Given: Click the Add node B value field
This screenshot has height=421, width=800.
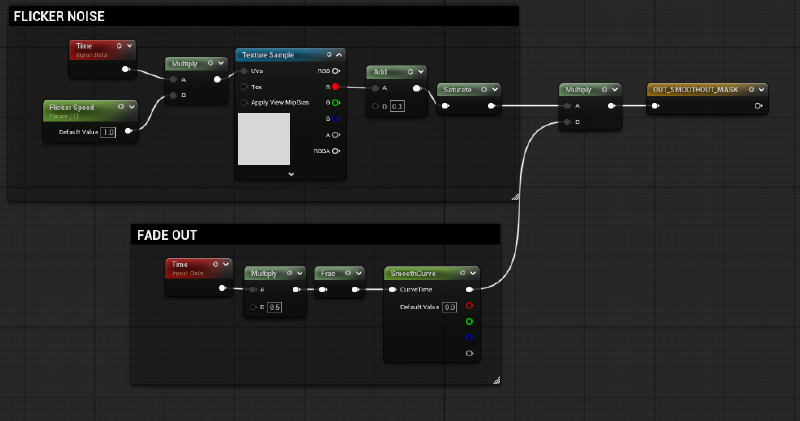Looking at the screenshot, I should (x=397, y=105).
